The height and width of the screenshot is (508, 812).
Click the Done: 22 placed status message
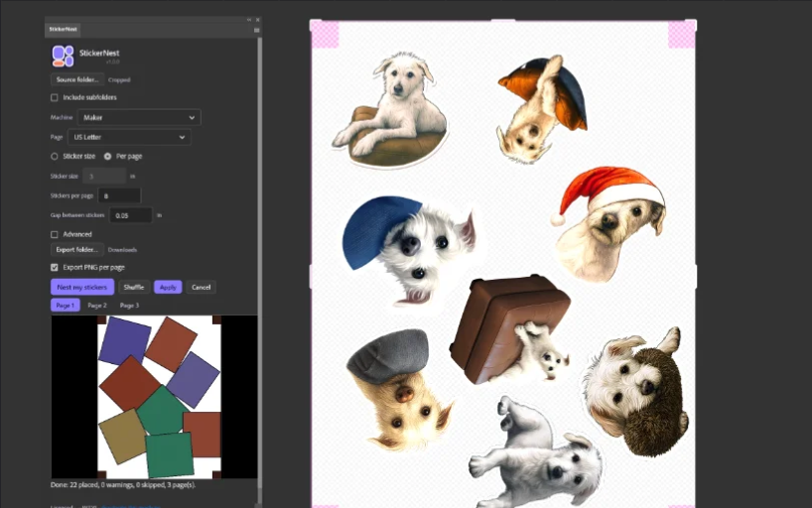coord(123,485)
